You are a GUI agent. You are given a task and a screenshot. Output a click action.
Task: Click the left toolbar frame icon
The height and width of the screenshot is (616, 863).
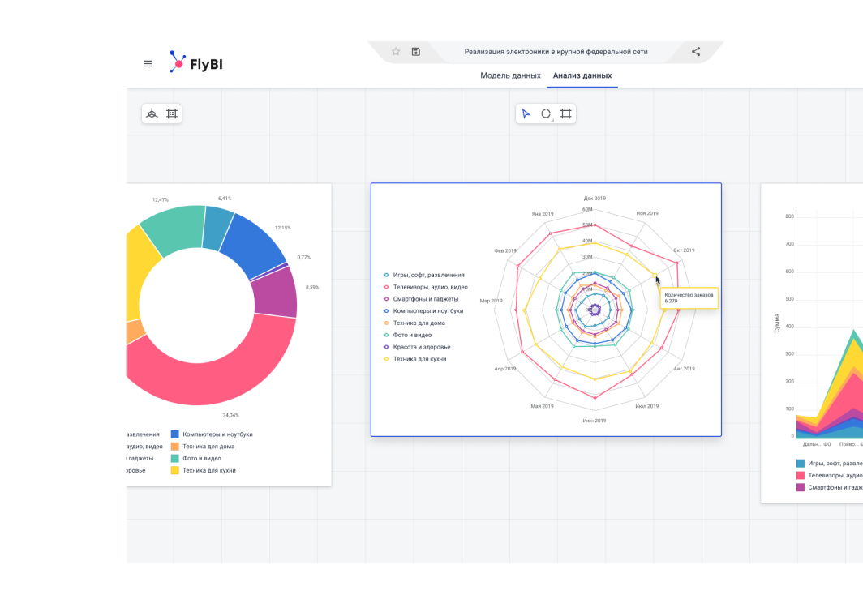172,113
